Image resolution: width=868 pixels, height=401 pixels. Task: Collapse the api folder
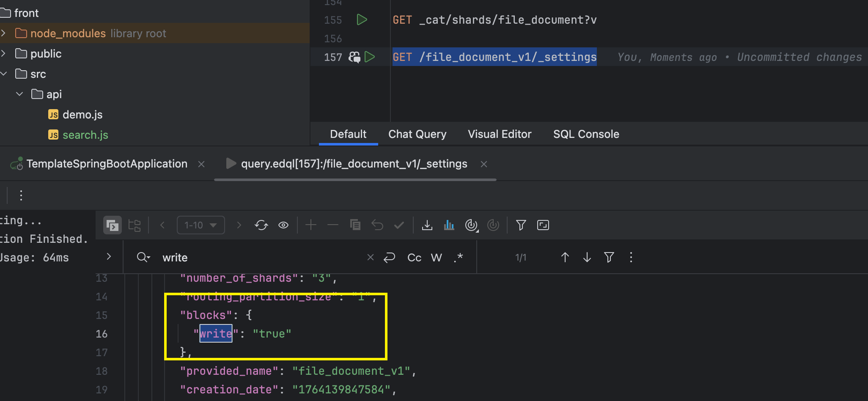pyautogui.click(x=19, y=94)
